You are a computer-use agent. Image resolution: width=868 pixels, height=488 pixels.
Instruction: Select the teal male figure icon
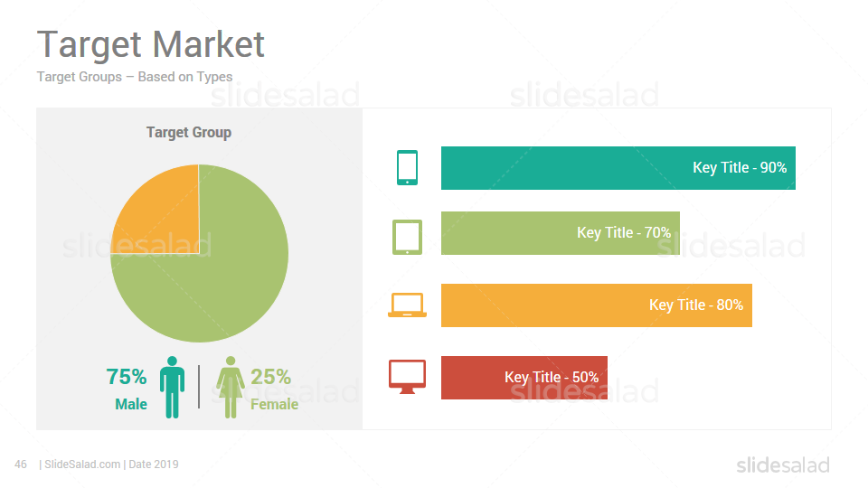pyautogui.click(x=172, y=388)
